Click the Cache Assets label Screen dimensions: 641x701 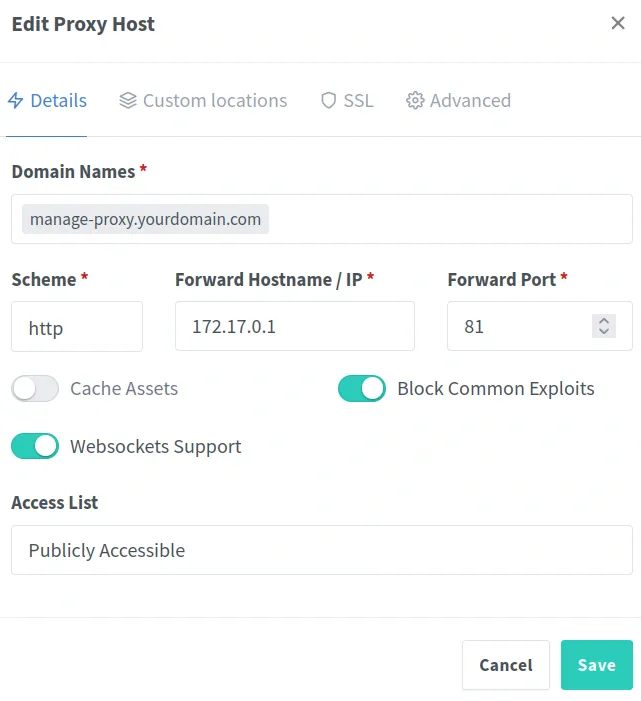coord(124,389)
